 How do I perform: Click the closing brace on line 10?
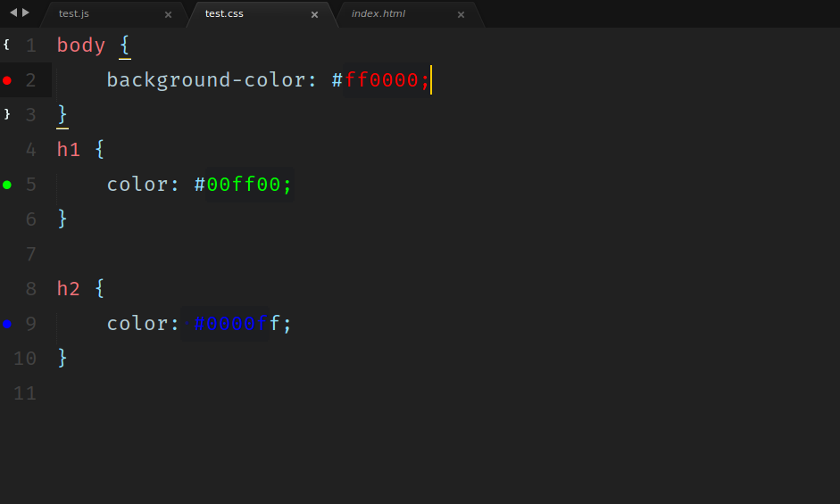tap(62, 358)
